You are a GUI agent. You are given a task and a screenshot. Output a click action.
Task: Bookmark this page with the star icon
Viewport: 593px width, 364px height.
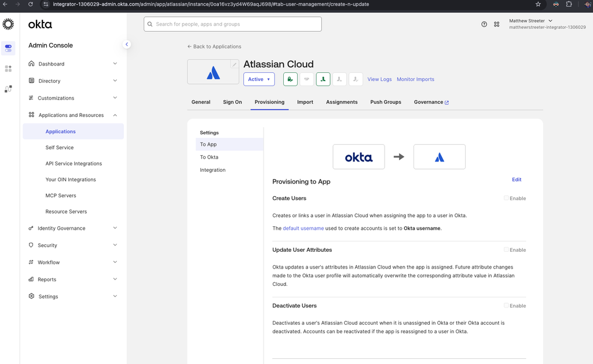pos(538,4)
